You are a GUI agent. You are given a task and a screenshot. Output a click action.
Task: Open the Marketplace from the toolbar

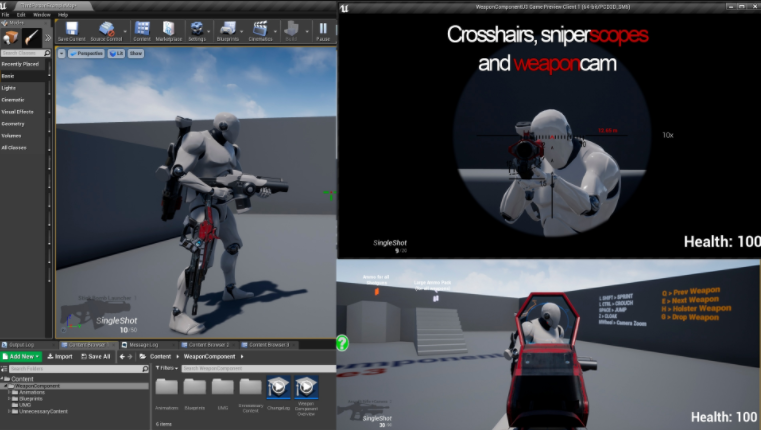[168, 29]
